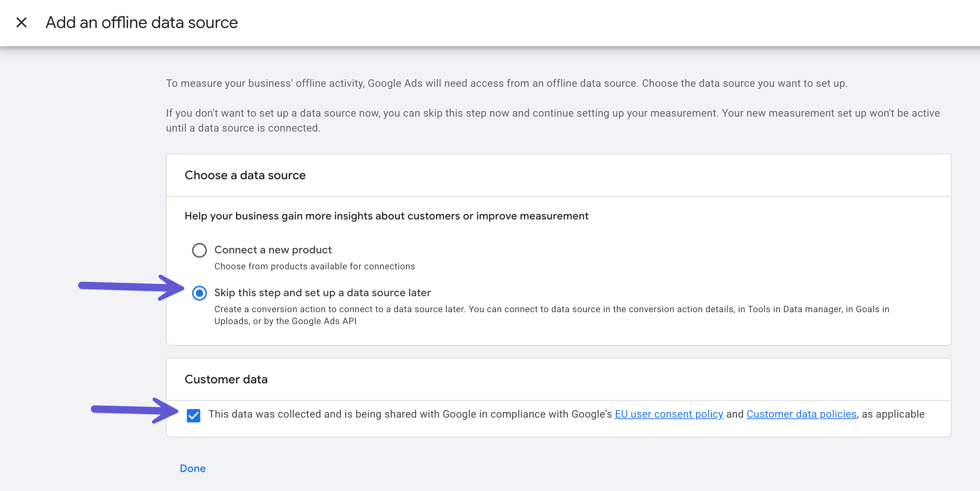Click the 'Customer data' heading
Screen dimensions: 980x491
click(x=226, y=380)
